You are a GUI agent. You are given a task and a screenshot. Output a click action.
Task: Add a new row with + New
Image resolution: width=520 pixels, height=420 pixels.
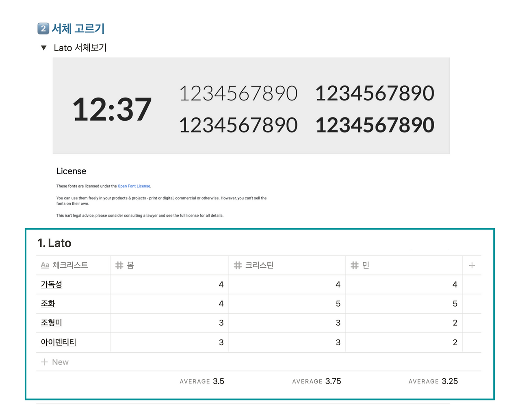[259, 362]
